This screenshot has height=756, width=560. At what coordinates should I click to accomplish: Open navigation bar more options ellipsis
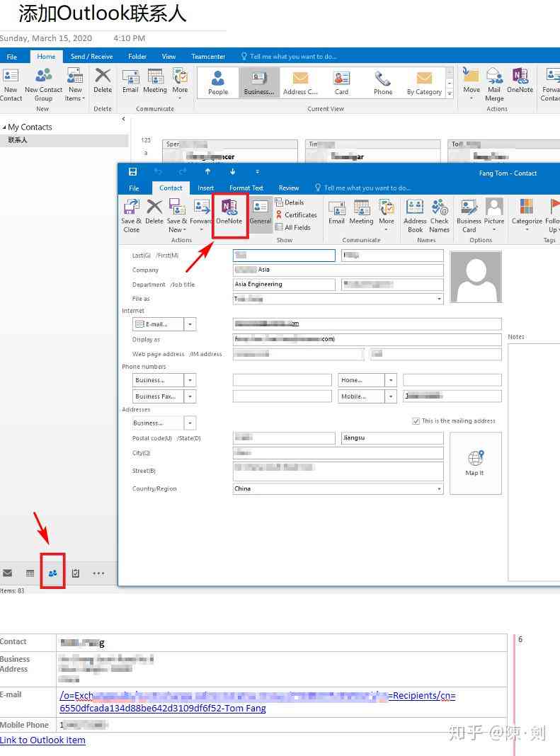(98, 573)
